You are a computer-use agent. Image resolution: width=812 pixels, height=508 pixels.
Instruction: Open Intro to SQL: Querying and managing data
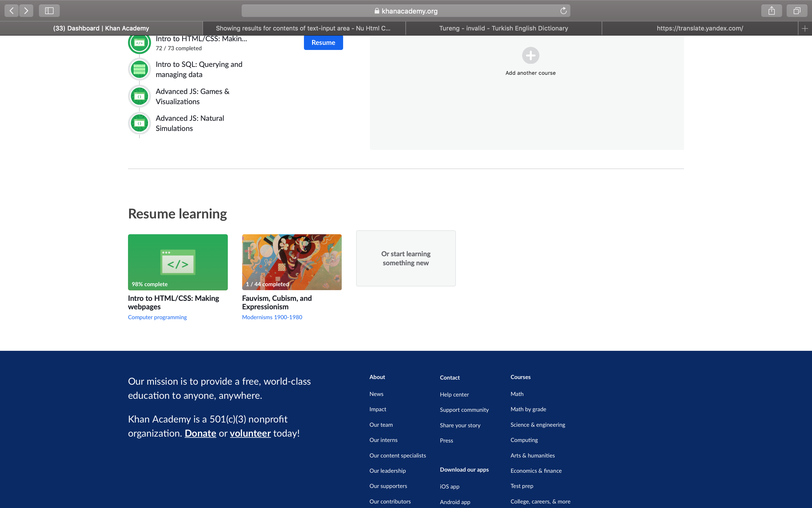(x=199, y=69)
